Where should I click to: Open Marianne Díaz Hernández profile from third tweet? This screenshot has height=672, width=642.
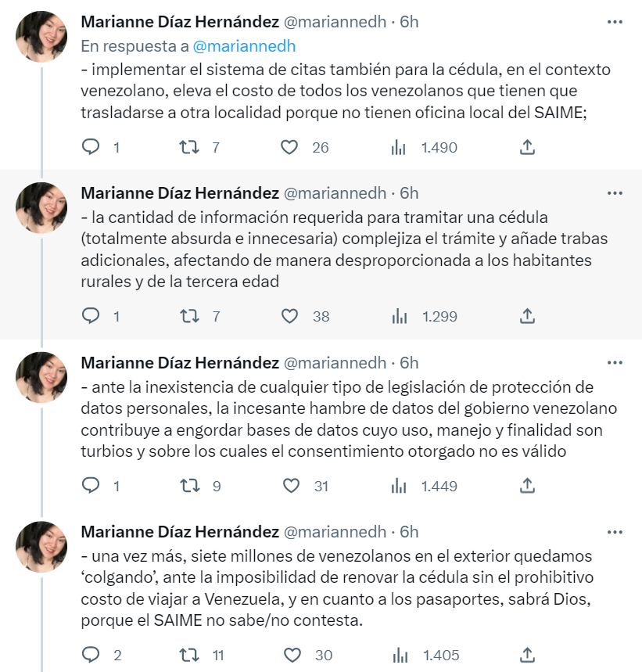(x=180, y=363)
